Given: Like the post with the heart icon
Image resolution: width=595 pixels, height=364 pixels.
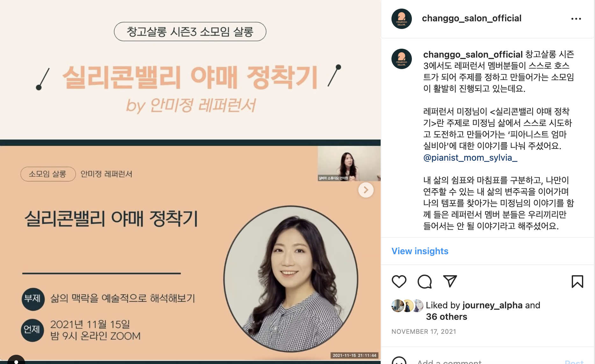Looking at the screenshot, I should click(399, 282).
